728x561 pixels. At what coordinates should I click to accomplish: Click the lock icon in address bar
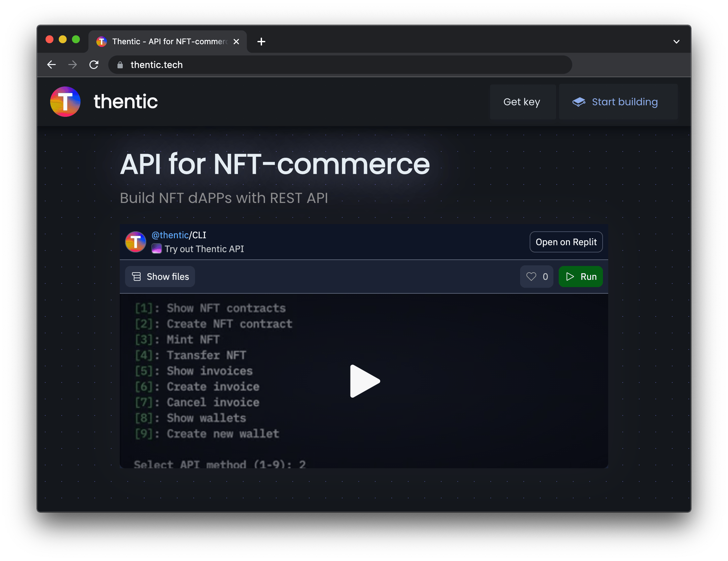click(x=120, y=65)
